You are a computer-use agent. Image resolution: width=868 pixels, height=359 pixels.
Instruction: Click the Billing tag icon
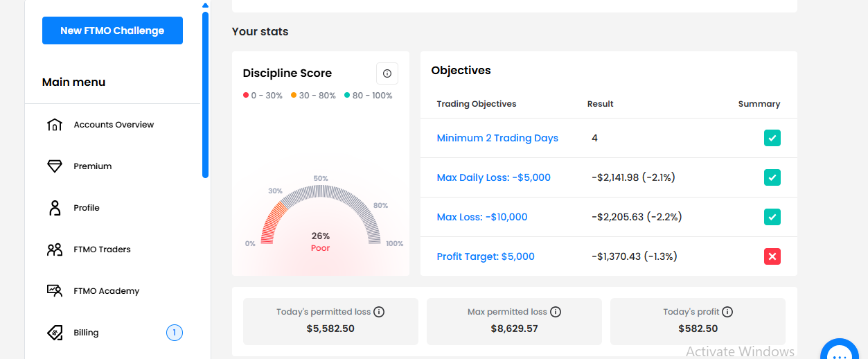point(55,333)
